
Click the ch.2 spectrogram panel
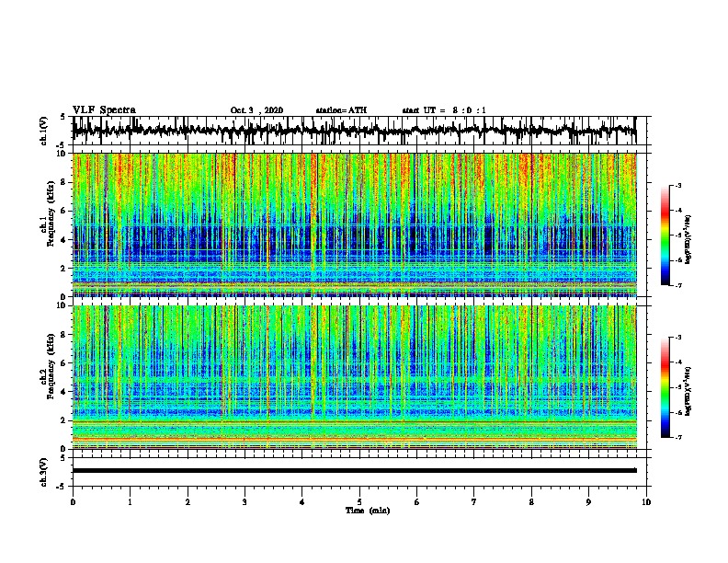[x=355, y=377]
